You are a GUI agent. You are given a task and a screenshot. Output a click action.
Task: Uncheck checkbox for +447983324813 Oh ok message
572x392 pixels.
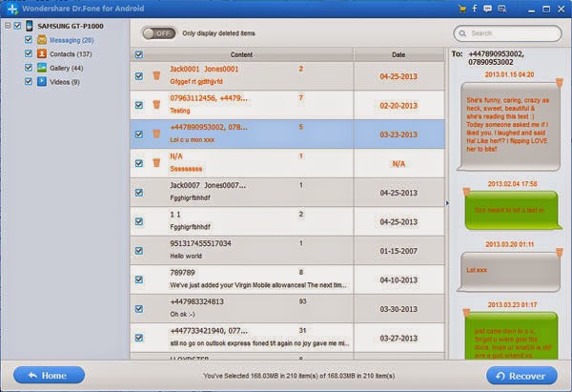click(139, 309)
